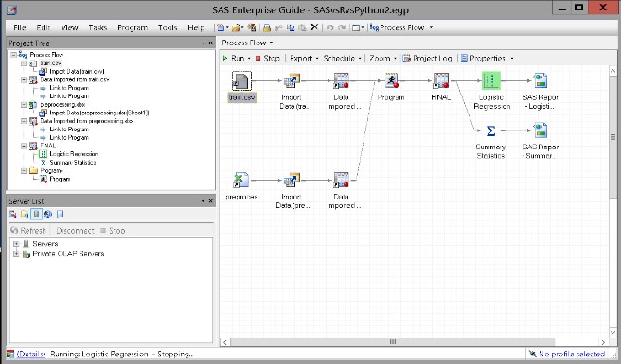Click Disconnect in Server List
Image resolution: width=621 pixels, height=364 pixels.
(x=75, y=231)
